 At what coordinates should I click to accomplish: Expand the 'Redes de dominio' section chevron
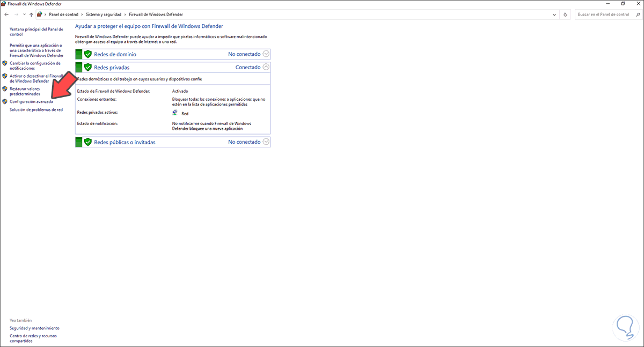[x=266, y=54]
